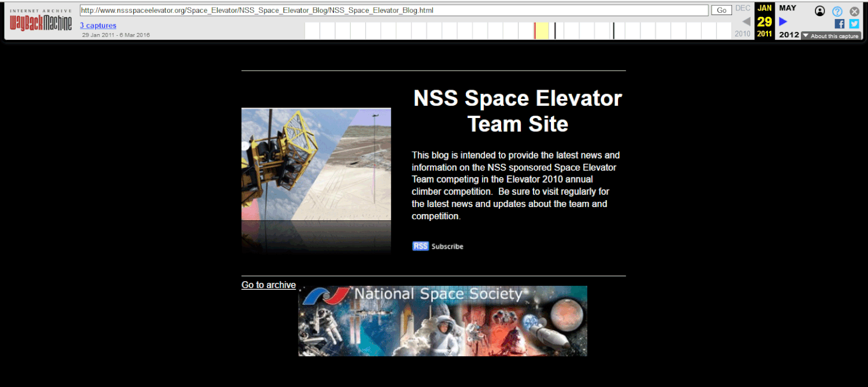Click the RSS feed icon

point(420,246)
